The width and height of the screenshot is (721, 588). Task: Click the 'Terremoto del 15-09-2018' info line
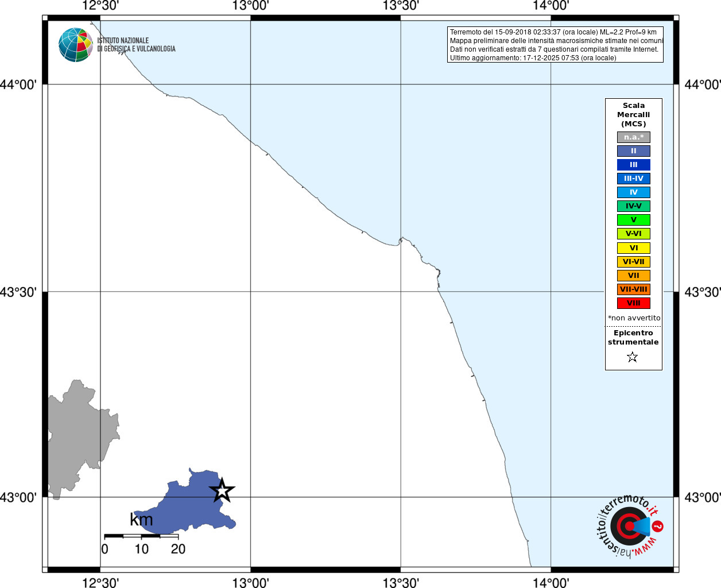click(553, 32)
